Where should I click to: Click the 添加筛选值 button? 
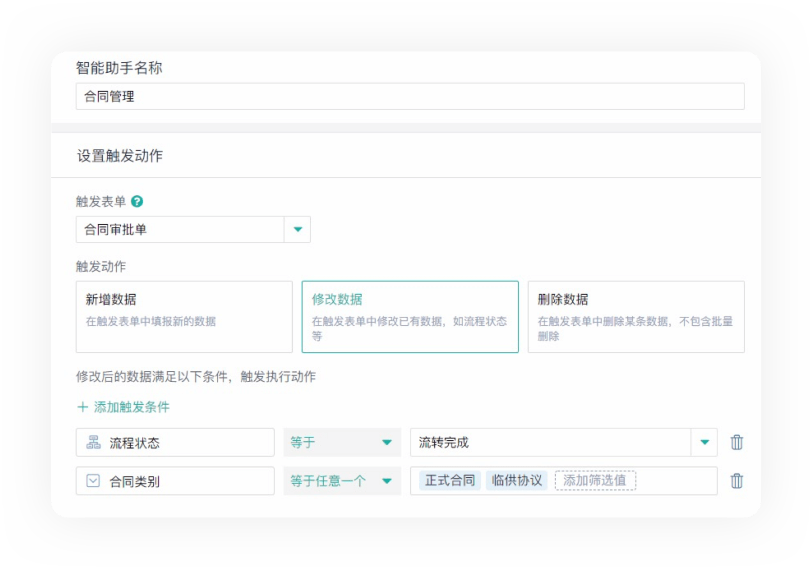(x=595, y=481)
